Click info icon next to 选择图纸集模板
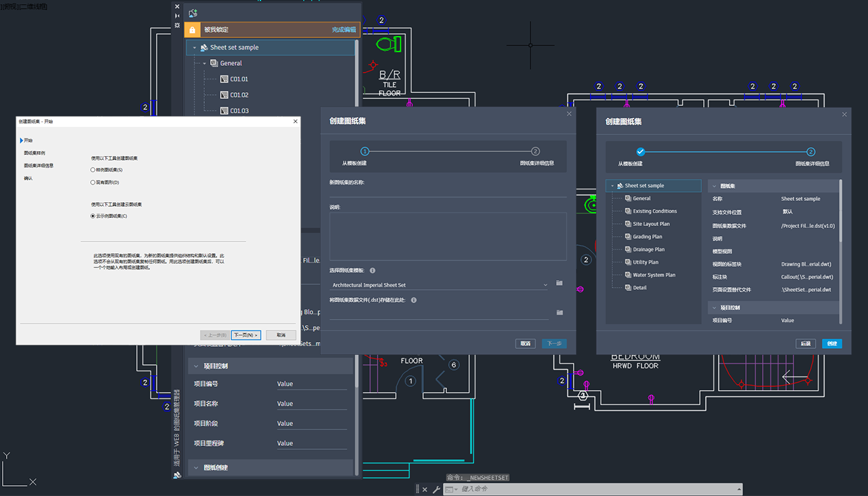 373,270
